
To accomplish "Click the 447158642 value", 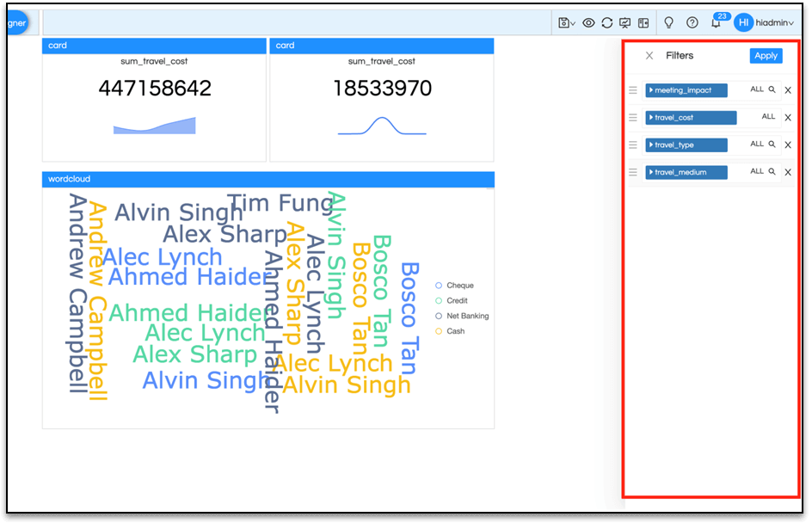I will (155, 89).
